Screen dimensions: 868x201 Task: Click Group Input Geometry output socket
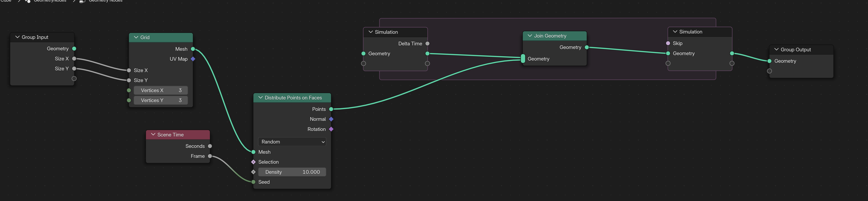74,49
